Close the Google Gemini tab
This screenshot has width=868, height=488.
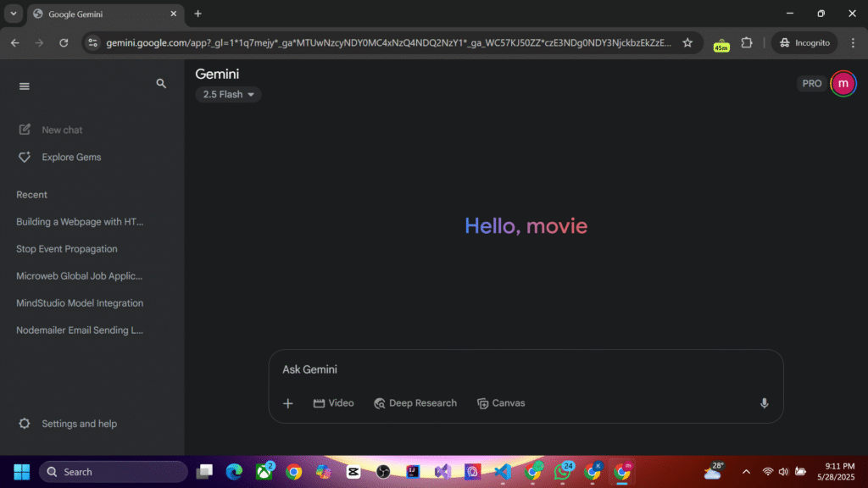coord(173,14)
